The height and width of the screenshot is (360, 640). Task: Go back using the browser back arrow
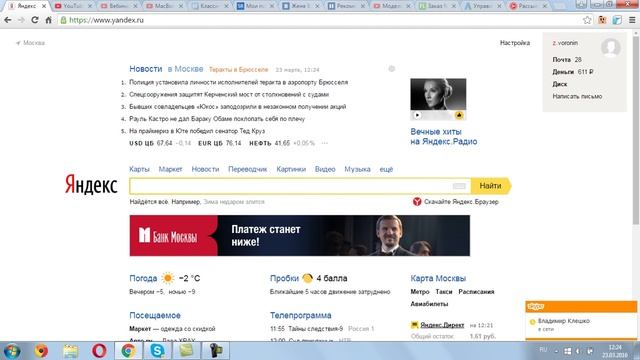[7, 20]
